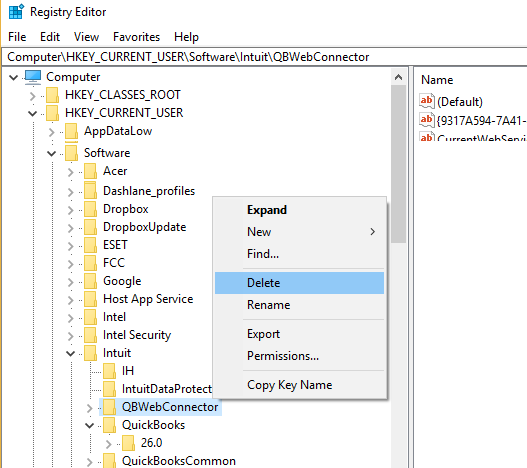527x468 pixels.
Task: Select the DropboxUpdate key label
Action: pyautogui.click(x=145, y=227)
